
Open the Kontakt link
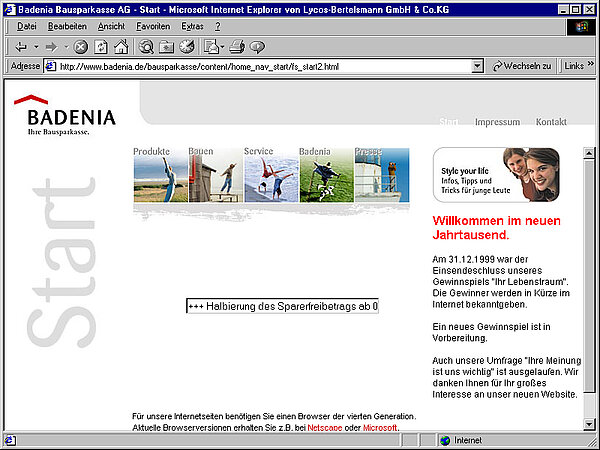pos(551,122)
